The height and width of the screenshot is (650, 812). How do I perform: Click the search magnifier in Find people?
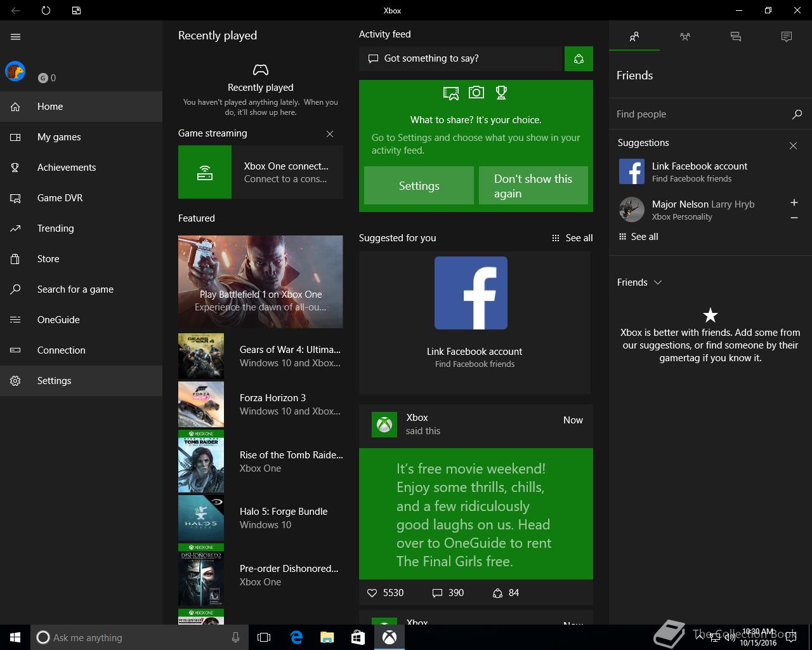pos(797,114)
